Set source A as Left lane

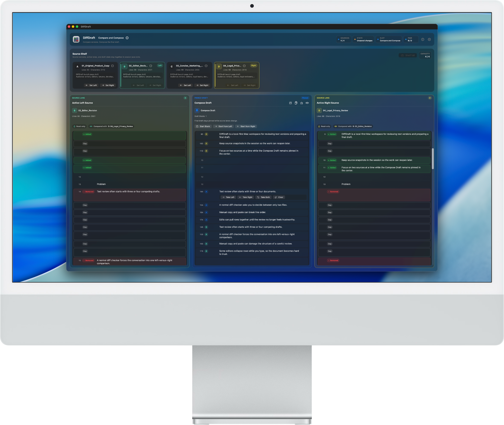[x=91, y=85]
